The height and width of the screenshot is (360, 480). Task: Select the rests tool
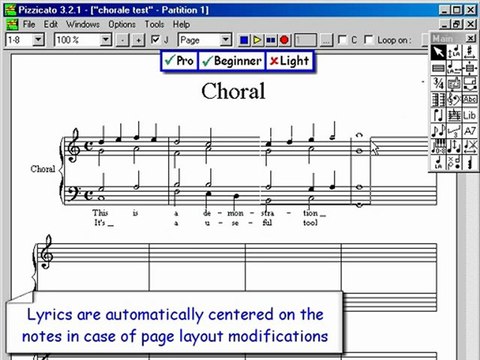click(x=469, y=162)
